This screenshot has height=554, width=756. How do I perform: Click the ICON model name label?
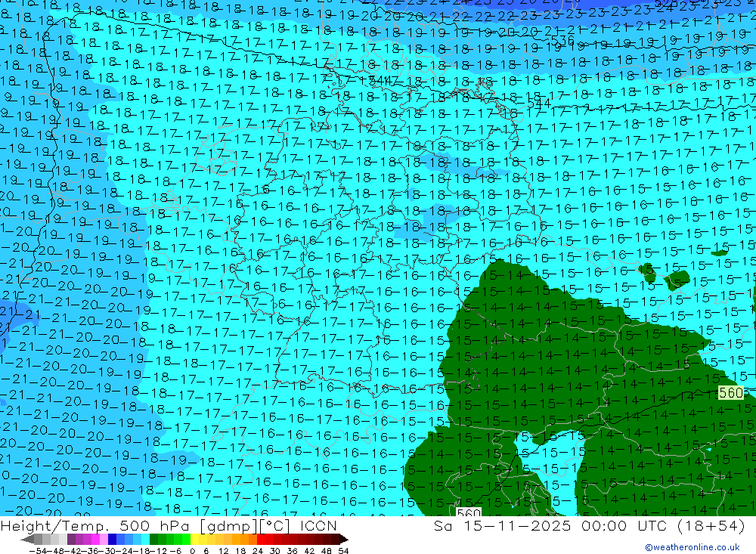(x=318, y=526)
